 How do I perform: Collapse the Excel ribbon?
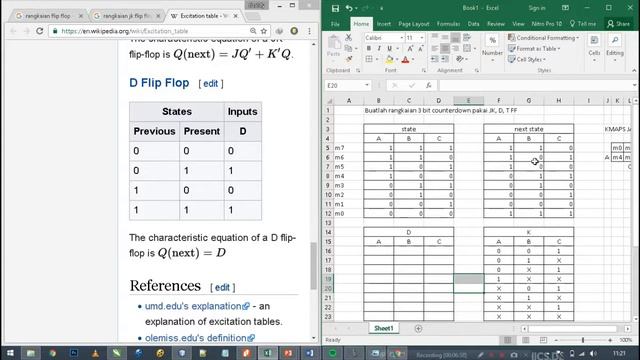tap(634, 71)
